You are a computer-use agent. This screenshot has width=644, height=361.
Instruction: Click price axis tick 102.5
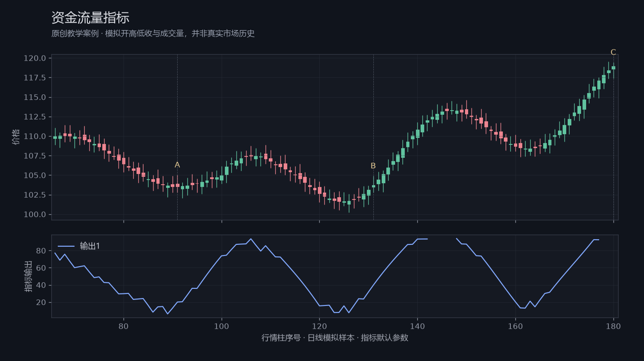tap(35, 195)
